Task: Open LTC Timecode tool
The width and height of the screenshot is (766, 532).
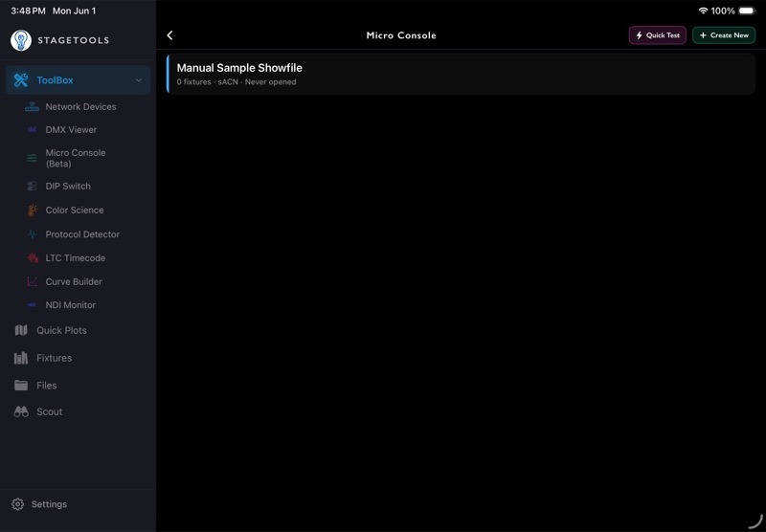Action: 76,258
